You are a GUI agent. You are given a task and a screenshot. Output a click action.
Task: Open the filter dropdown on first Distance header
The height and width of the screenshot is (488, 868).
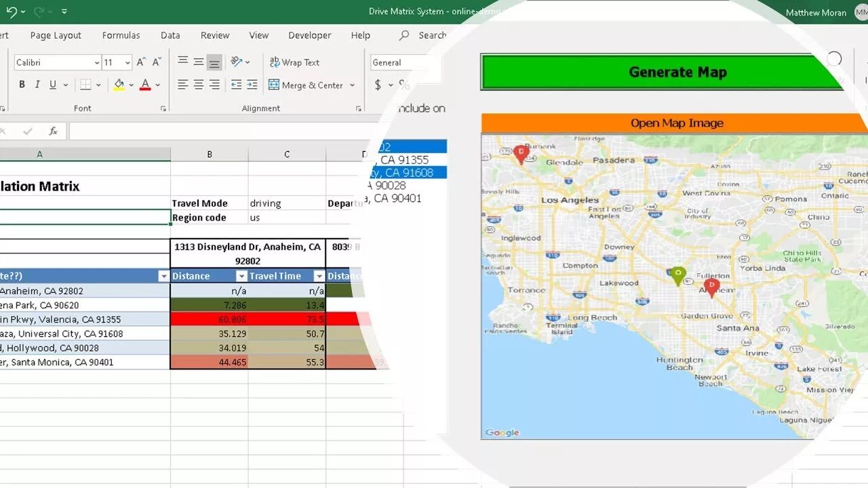click(x=241, y=277)
